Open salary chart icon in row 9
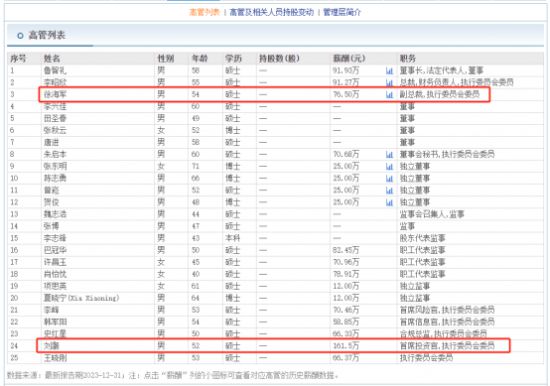Screen dimensions: 550x386 tap(389, 166)
